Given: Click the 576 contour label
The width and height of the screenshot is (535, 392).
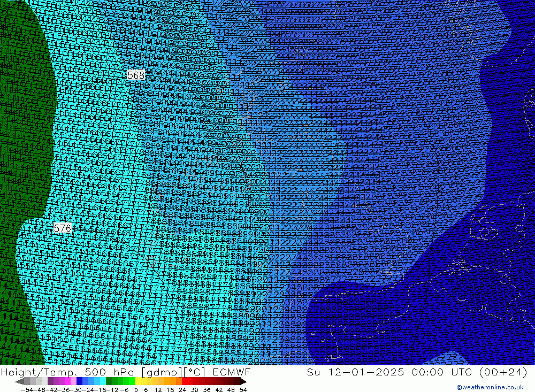Looking at the screenshot, I should coord(63,228).
